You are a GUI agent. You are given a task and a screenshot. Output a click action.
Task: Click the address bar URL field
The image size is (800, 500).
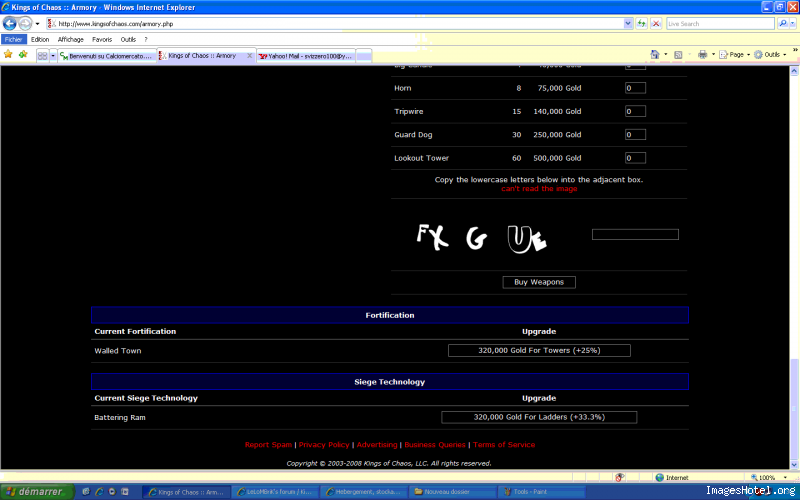tap(335, 23)
